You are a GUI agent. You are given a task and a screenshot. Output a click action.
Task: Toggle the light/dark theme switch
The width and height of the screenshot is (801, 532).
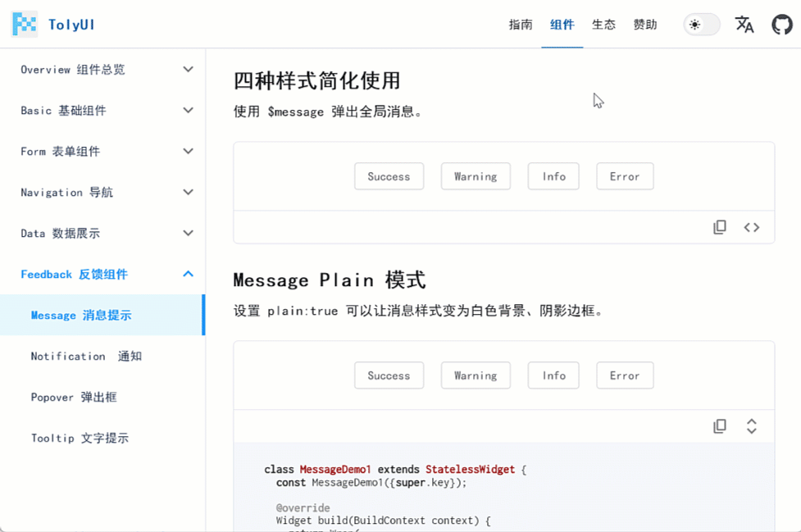tap(701, 25)
